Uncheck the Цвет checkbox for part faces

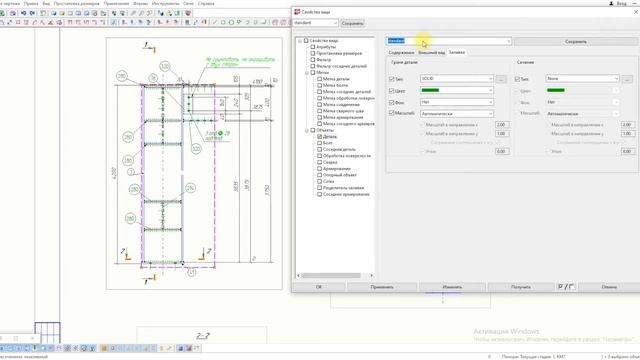(392, 91)
